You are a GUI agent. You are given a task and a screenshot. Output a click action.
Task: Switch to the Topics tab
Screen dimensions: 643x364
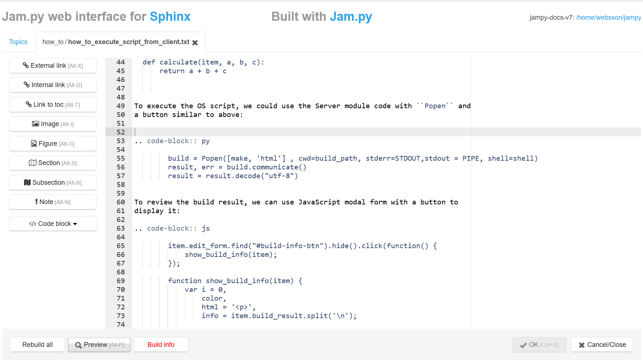18,42
